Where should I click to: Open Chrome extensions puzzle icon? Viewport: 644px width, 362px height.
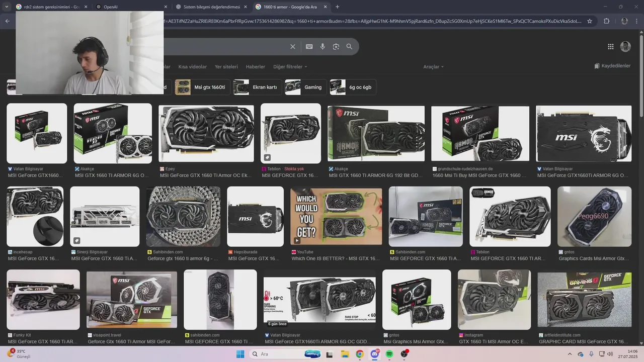pos(606,21)
